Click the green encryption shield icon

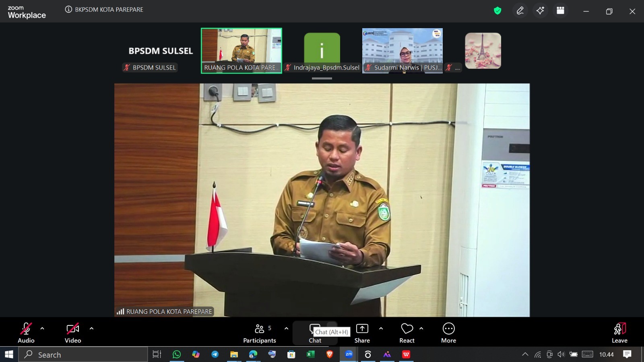point(497,11)
